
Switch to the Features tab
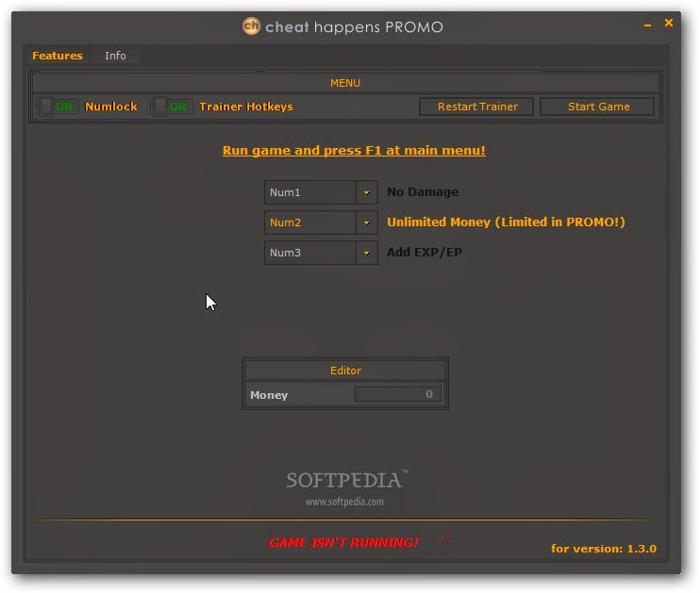coord(58,56)
